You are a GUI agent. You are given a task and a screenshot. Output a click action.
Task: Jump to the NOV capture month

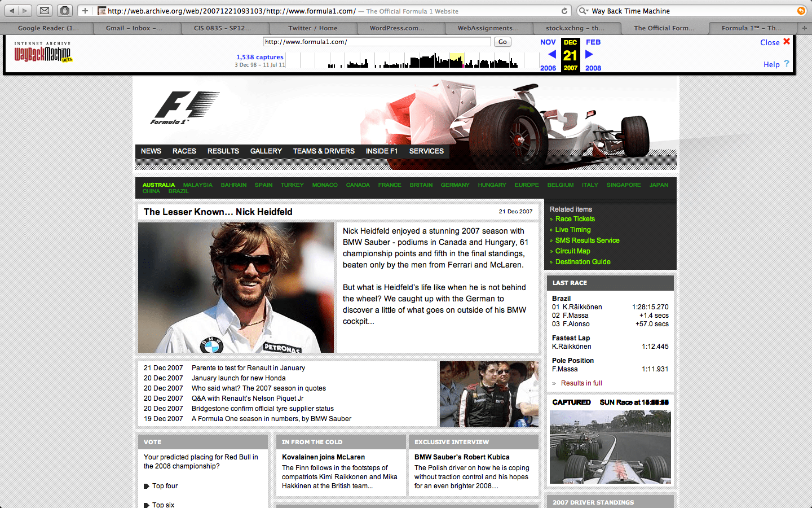(548, 42)
